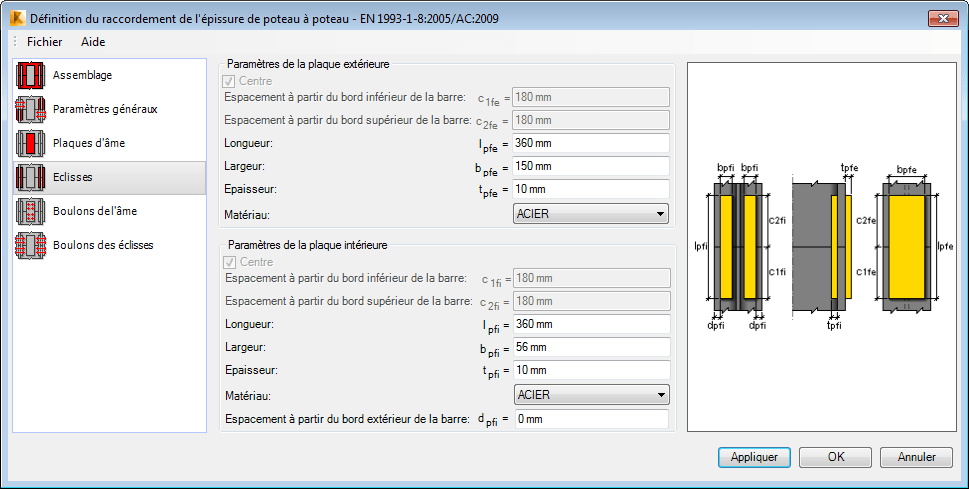
Task: Open interior plate Matériau dropdown
Action: point(592,395)
